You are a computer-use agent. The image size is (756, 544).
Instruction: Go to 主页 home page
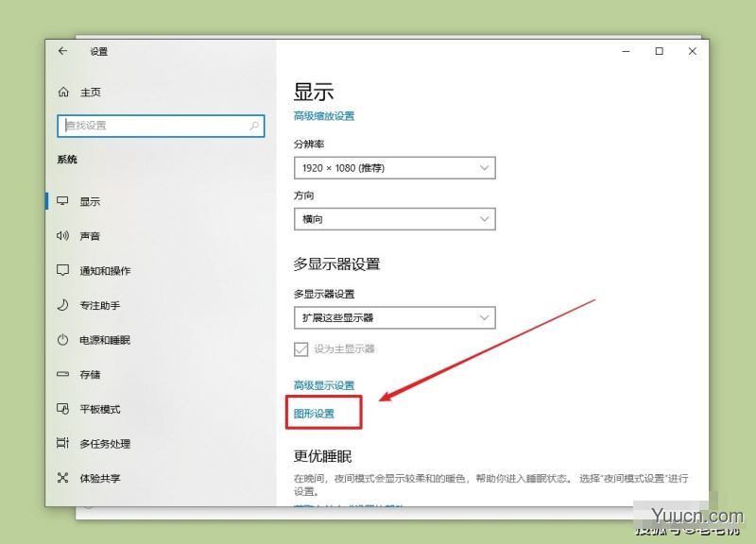[91, 92]
